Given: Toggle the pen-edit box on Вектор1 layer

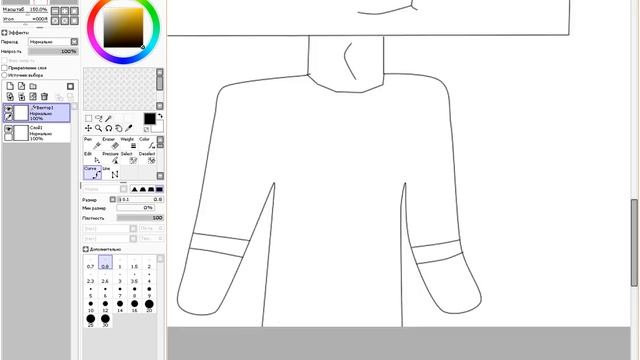Looking at the screenshot, I should tap(8, 117).
